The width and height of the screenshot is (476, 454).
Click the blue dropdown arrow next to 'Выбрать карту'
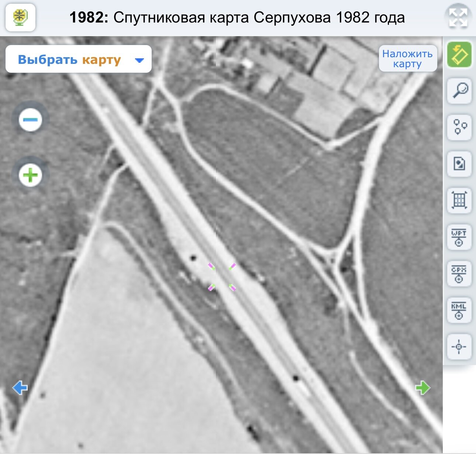(139, 60)
